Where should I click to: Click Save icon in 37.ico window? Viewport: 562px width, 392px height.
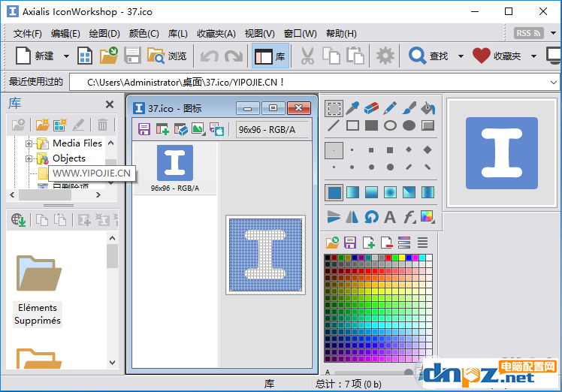[x=144, y=129]
